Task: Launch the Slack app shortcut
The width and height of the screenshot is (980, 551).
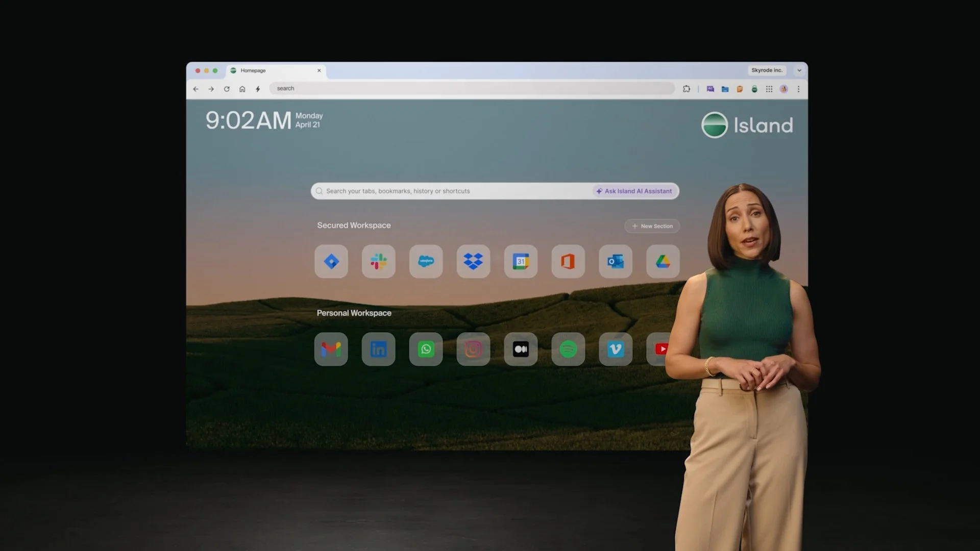Action: [x=379, y=261]
